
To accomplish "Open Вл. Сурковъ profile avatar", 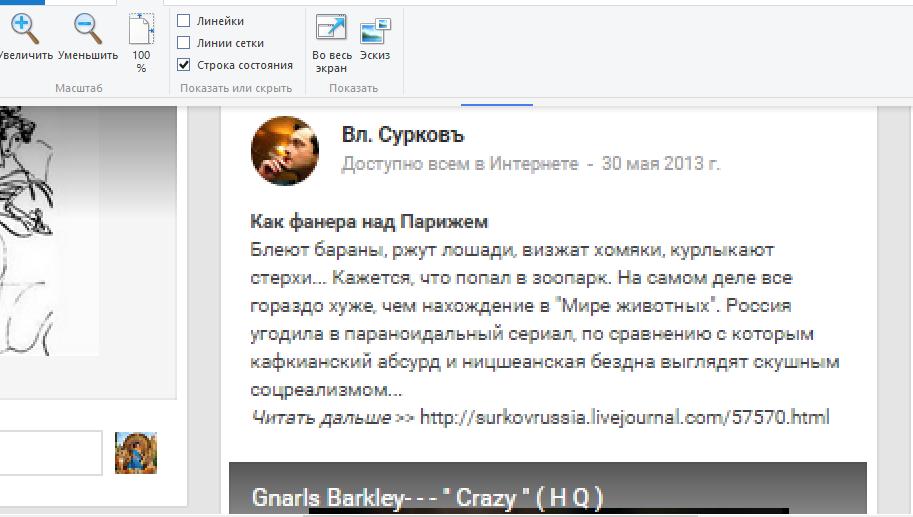I will tap(285, 150).
